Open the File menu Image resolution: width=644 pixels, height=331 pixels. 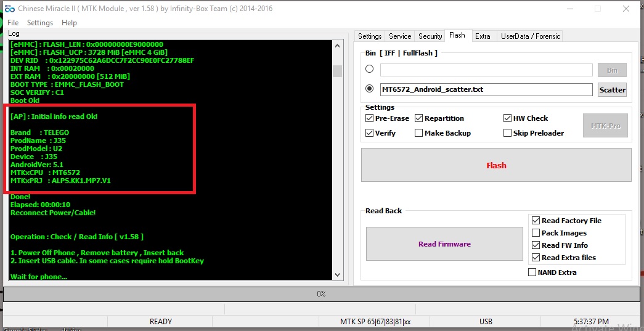click(x=13, y=23)
